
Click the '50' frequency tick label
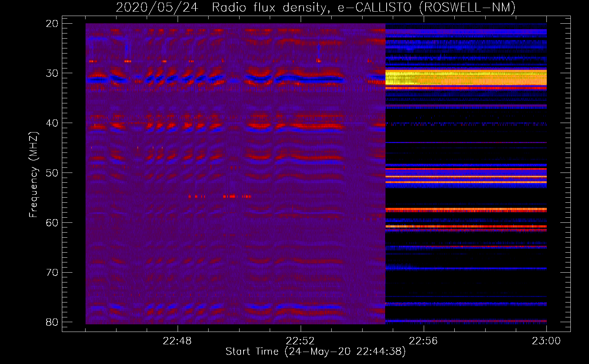52,173
